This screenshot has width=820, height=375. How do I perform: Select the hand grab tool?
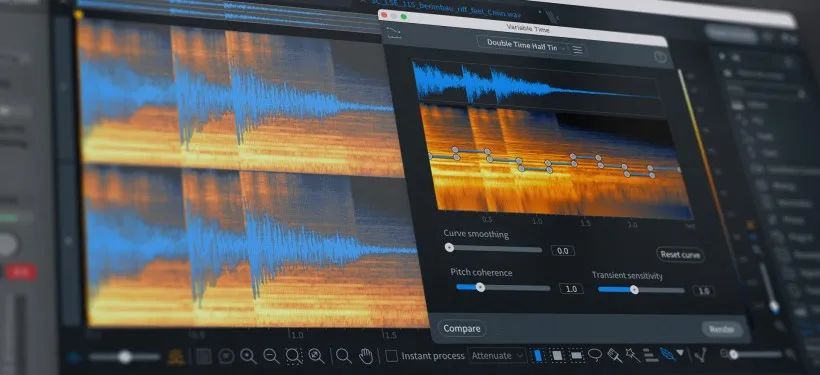click(367, 356)
